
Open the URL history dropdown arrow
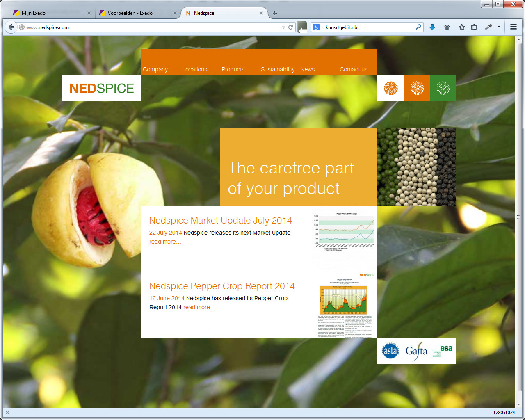coord(283,27)
